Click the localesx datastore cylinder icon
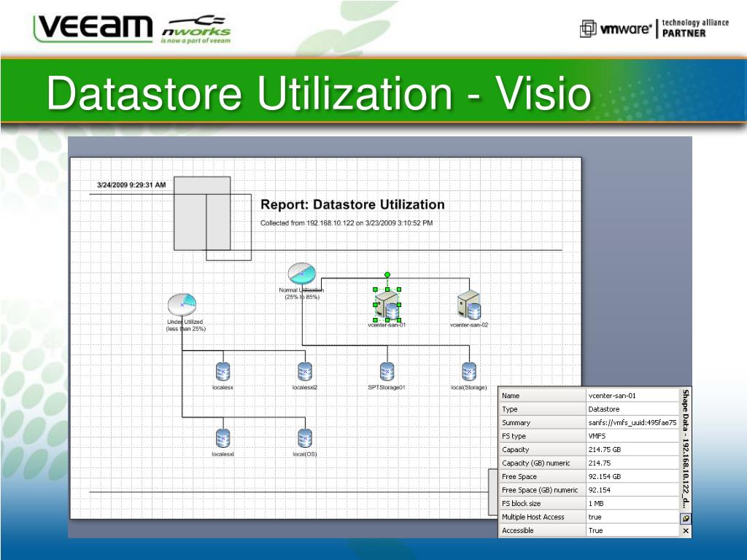This screenshot has width=747, height=560. (x=223, y=371)
